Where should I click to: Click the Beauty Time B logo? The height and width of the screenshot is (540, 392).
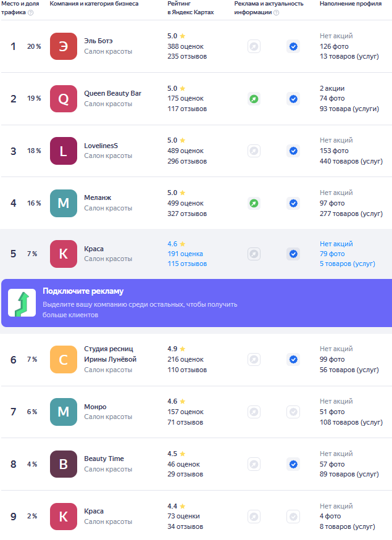[x=64, y=464]
